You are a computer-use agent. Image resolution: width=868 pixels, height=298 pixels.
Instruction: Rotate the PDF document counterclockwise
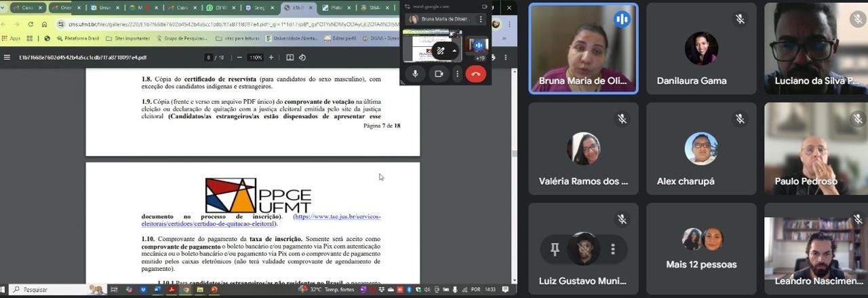(302, 58)
